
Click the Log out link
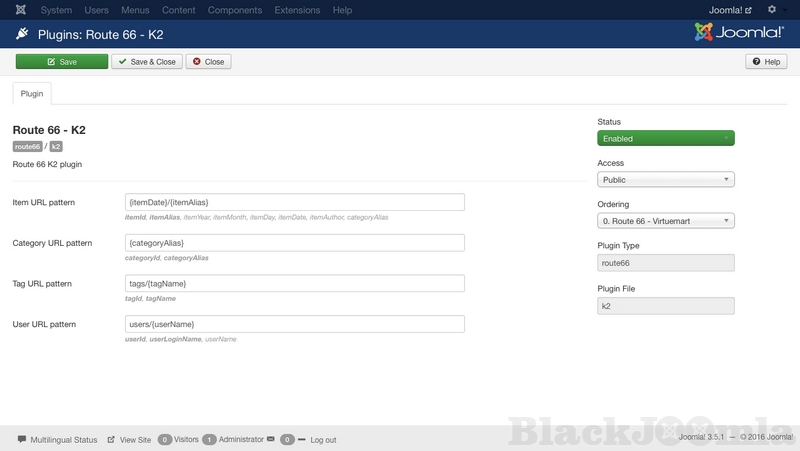coord(323,440)
